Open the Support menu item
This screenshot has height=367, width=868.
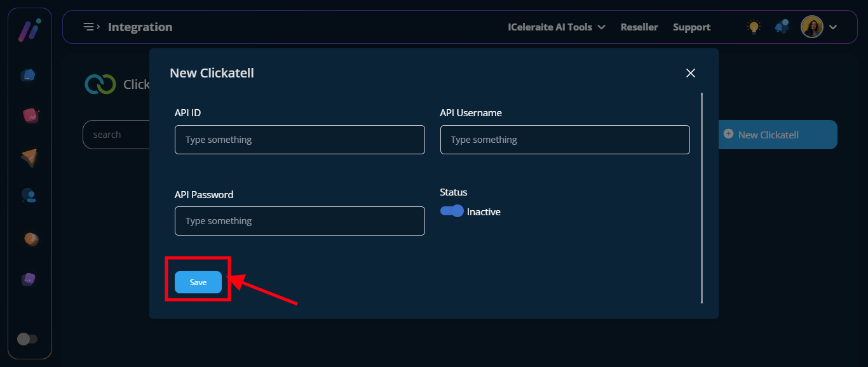(691, 27)
